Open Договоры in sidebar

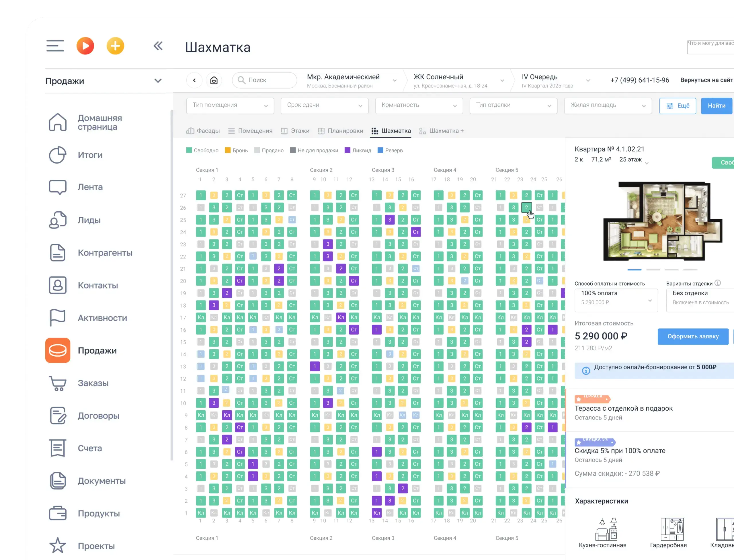[x=84, y=416]
